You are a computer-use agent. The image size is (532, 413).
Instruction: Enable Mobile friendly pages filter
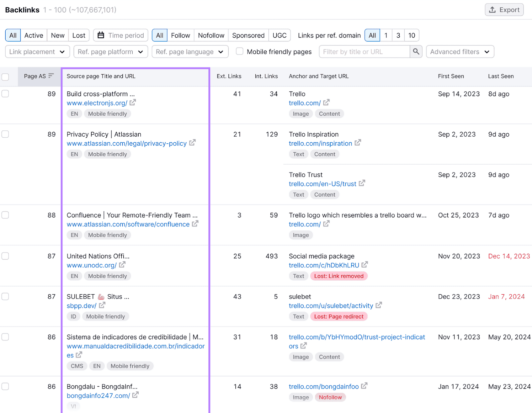(239, 52)
